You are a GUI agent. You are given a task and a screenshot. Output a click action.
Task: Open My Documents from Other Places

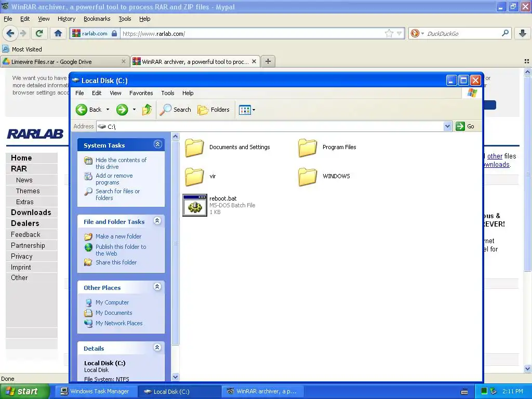tap(114, 313)
